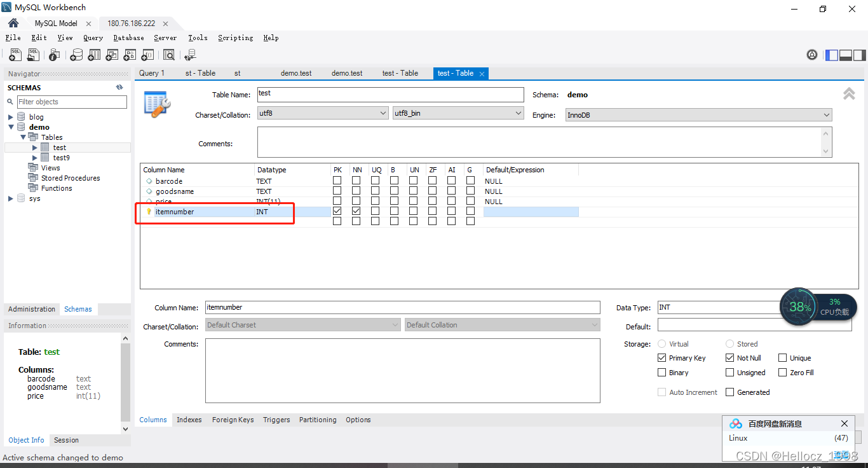Open the Database menu
Viewport: 868px width, 468px height.
pyautogui.click(x=128, y=38)
